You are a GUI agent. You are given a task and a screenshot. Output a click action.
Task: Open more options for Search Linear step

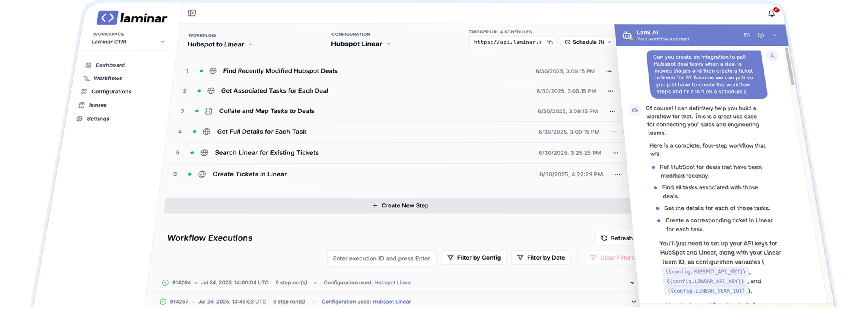coord(616,153)
